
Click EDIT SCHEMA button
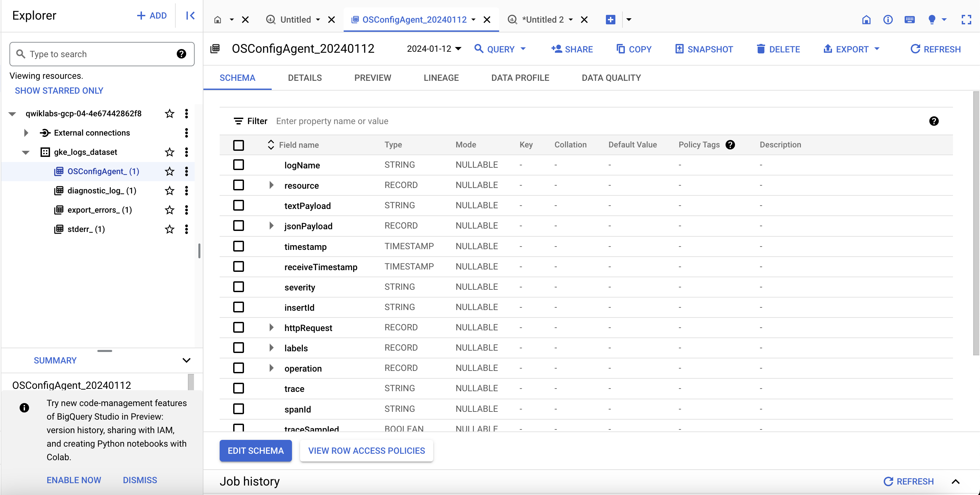(x=255, y=451)
